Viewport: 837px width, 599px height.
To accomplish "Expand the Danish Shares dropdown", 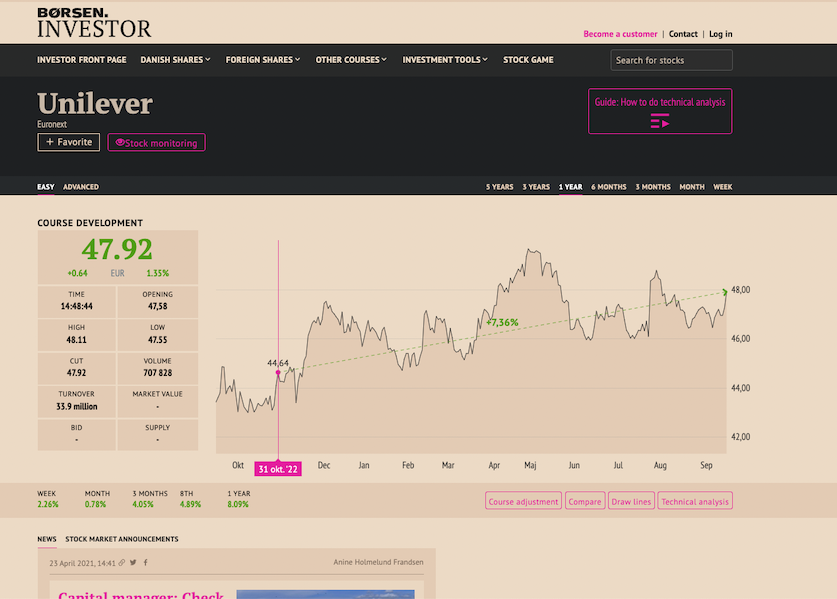I will click(175, 60).
